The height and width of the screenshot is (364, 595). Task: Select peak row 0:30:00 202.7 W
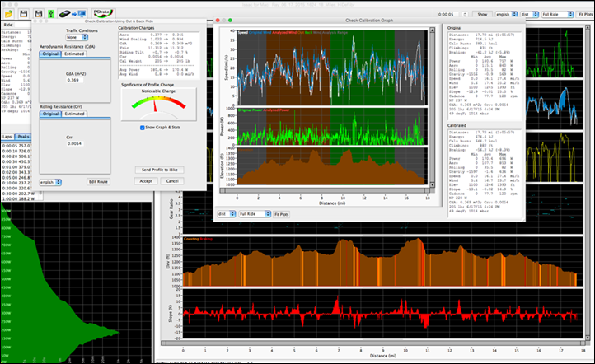pos(19,194)
